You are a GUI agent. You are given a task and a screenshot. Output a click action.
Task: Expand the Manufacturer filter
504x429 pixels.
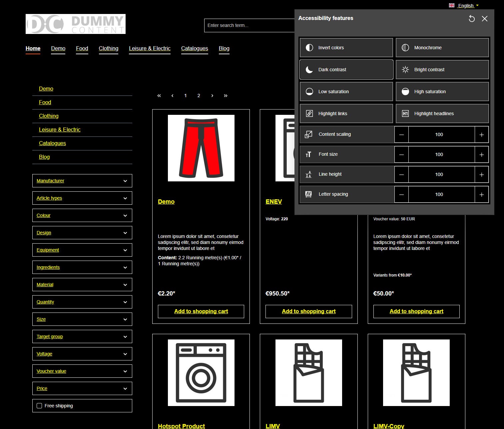82,181
